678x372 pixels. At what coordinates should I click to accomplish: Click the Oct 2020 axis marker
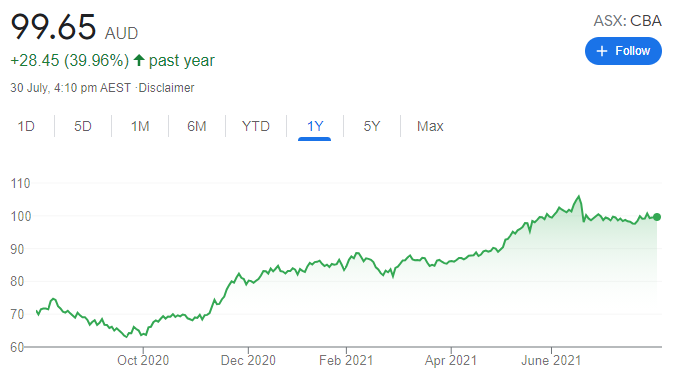(143, 360)
